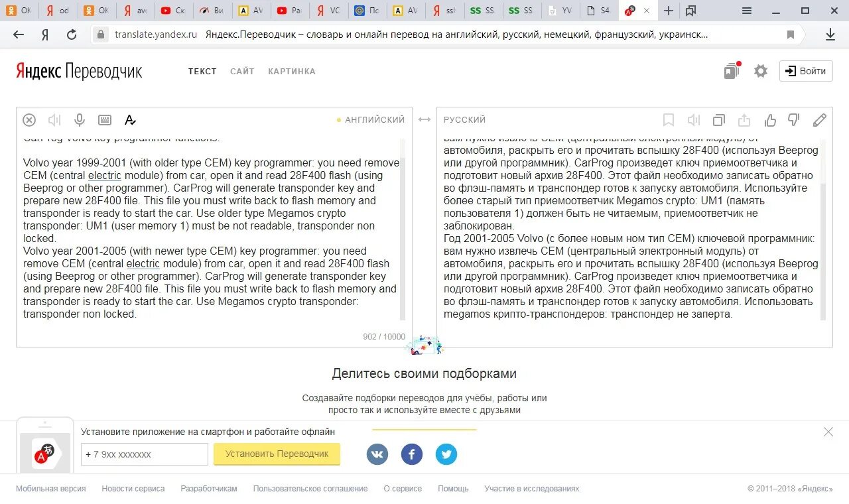849x504 pixels.
Task: Click the heading Делитесь своими подборками
Action: coord(424,373)
